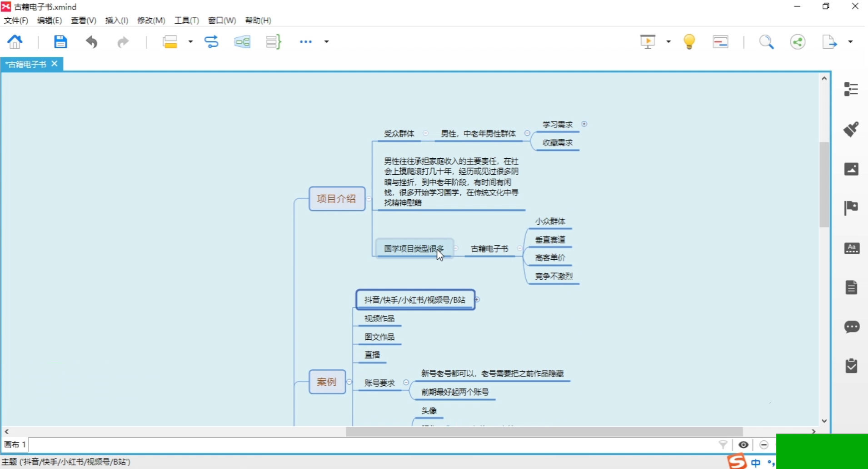Viewport: 868px width, 469px height.
Task: Open the 窗口(W) menu
Action: click(x=222, y=20)
